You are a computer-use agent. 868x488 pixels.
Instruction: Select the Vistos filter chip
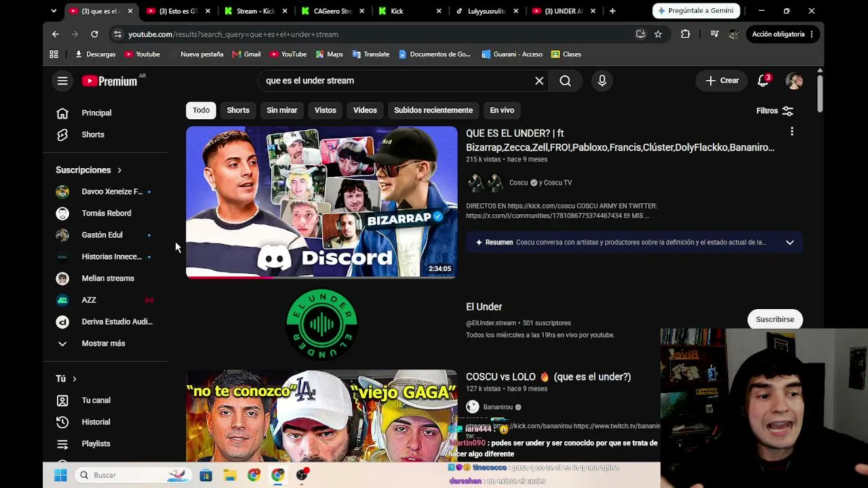[325, 110]
